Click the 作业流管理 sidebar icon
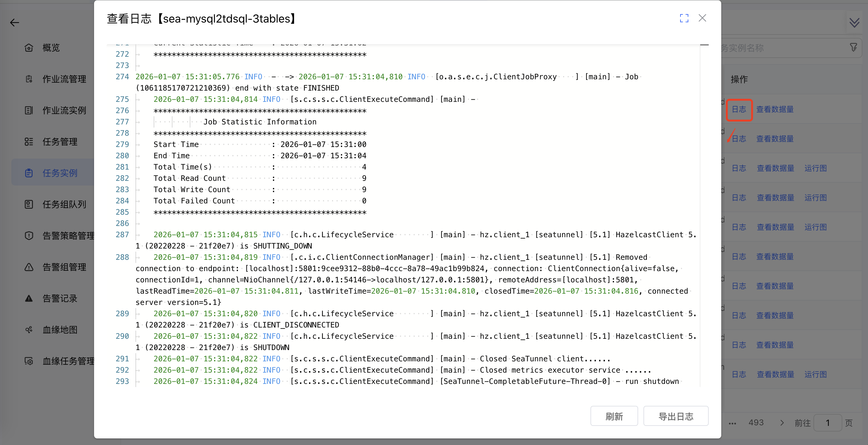The width and height of the screenshot is (868, 445). click(x=29, y=79)
